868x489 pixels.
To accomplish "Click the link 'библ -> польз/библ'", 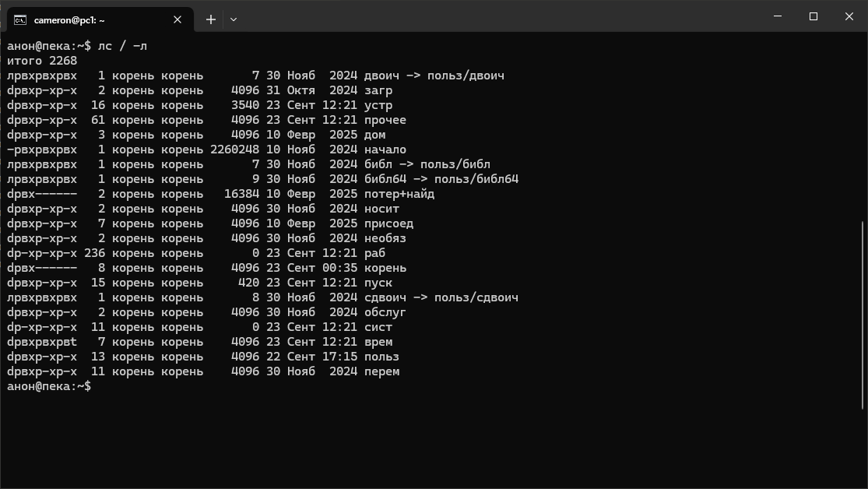I will click(x=427, y=164).
